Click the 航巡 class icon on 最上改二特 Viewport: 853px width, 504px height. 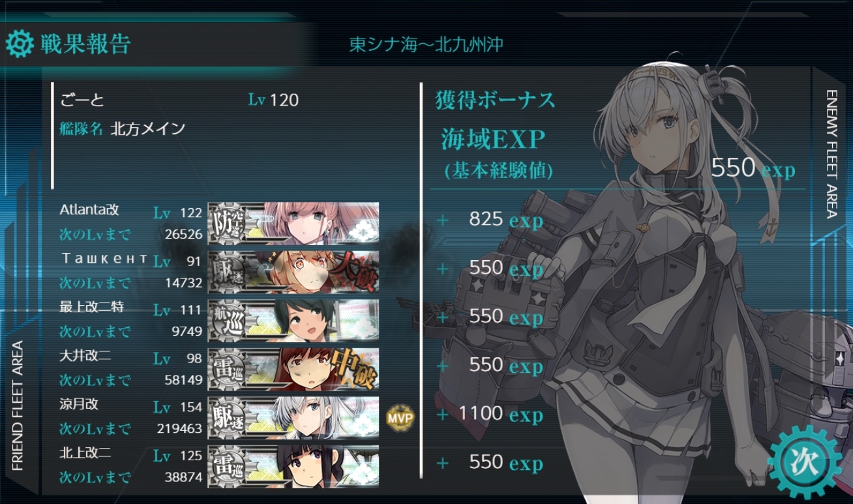[227, 320]
